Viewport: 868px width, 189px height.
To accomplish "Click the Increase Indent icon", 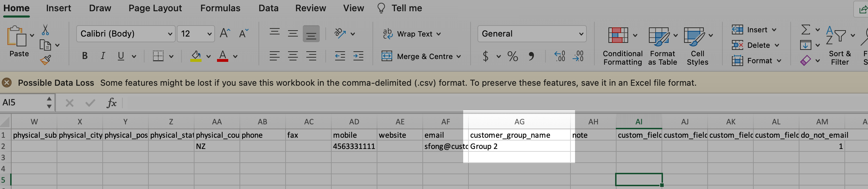I will 358,56.
